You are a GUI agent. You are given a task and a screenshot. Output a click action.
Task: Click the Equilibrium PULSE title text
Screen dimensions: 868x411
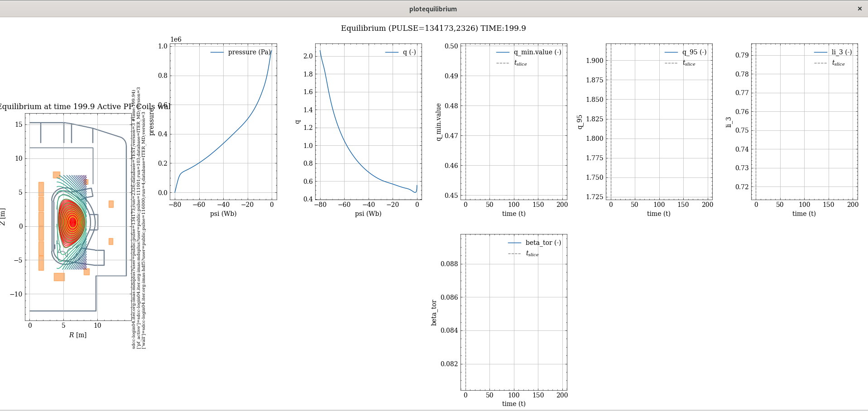[433, 28]
